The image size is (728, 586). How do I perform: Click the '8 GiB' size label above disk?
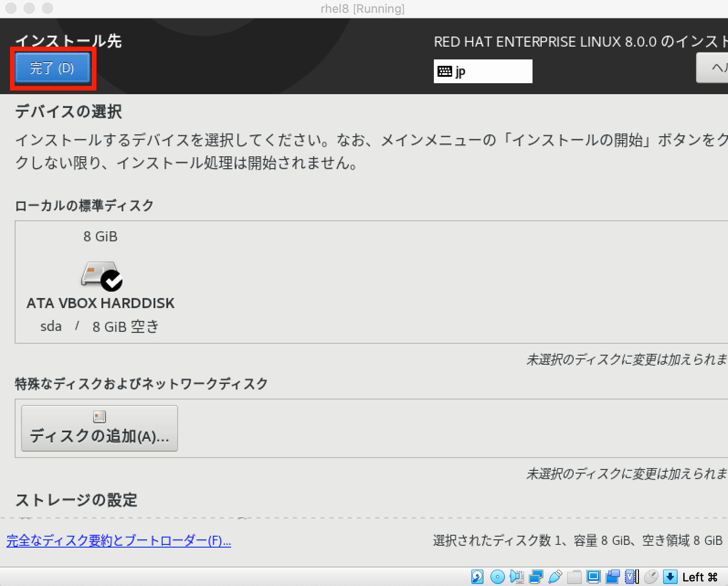pyautogui.click(x=100, y=236)
